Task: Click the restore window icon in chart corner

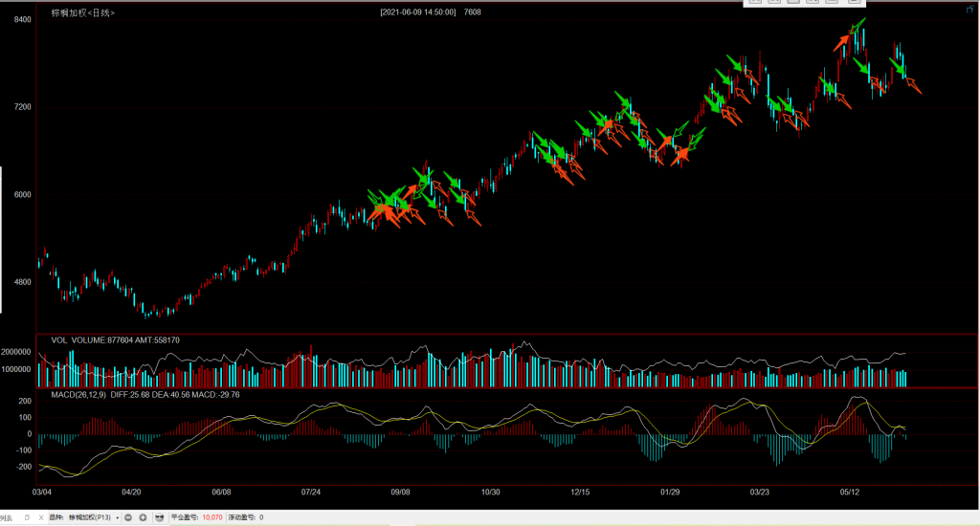Action: click(x=969, y=9)
